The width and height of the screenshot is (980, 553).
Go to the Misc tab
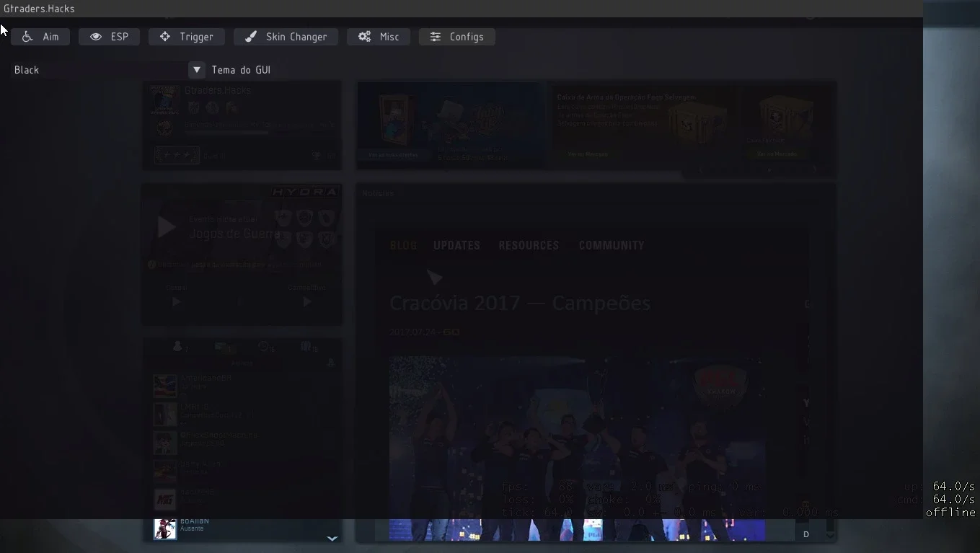[379, 37]
